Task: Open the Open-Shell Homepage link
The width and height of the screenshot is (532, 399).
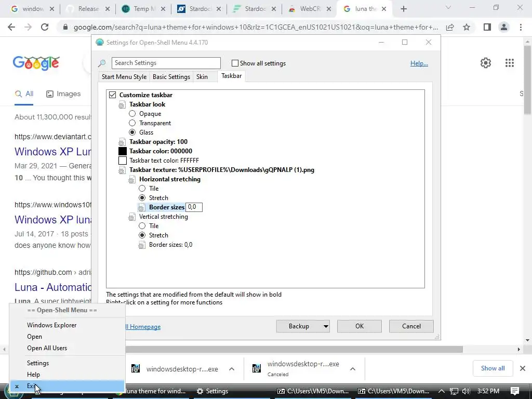Action: point(143,327)
